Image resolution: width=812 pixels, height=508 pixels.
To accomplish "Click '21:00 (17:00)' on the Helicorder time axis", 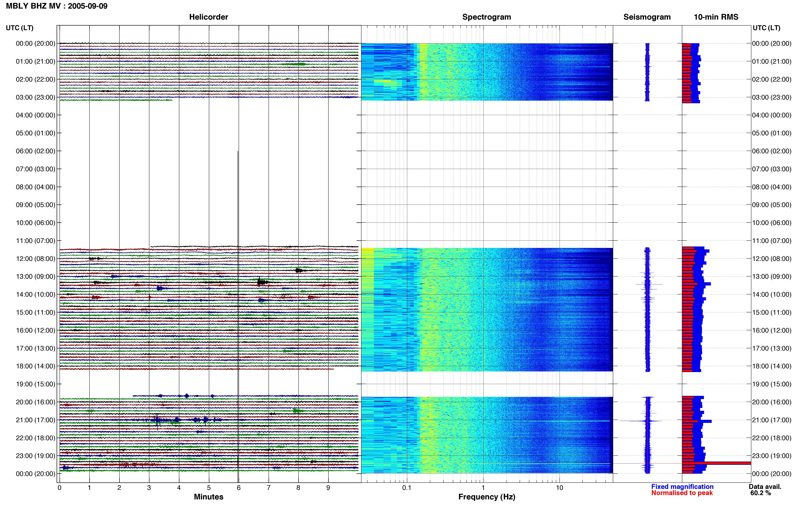I will coord(36,420).
